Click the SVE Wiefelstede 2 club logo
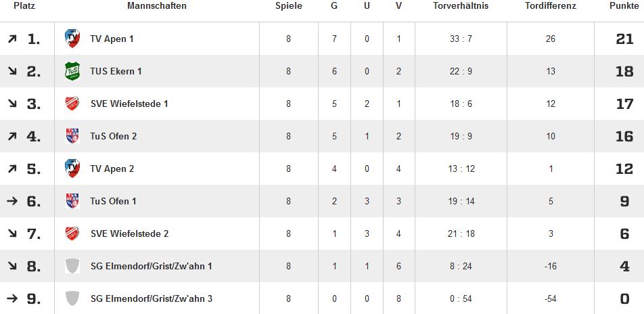 (x=72, y=233)
